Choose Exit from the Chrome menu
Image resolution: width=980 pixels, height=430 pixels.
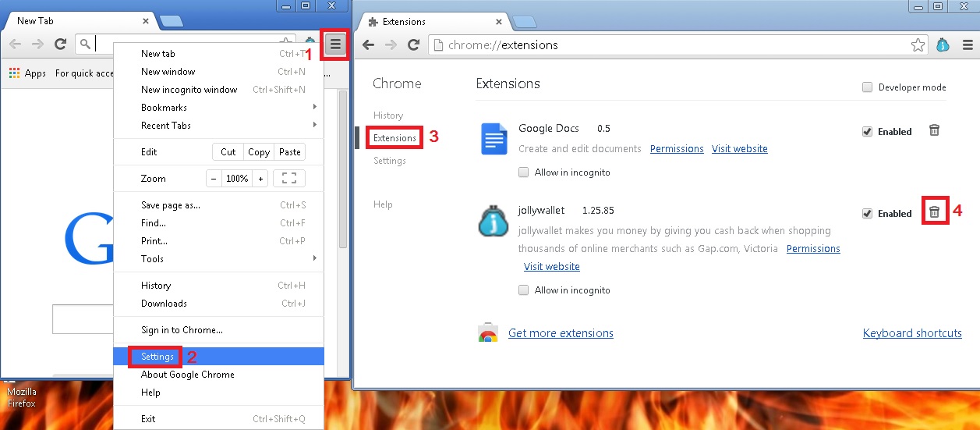(218, 419)
